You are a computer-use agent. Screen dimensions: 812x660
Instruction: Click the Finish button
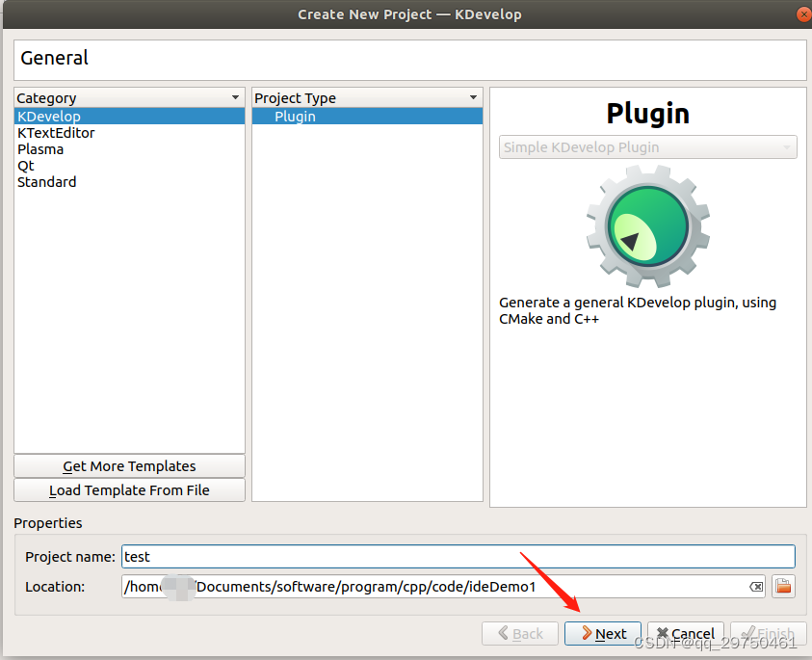coord(769,633)
